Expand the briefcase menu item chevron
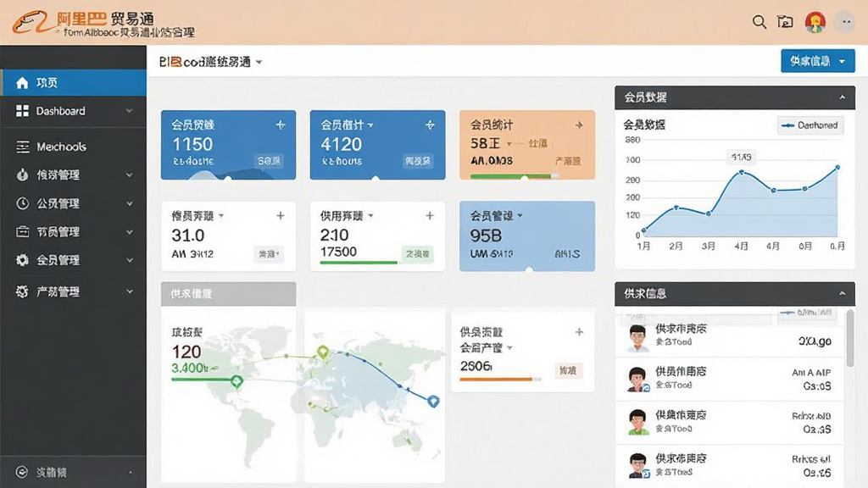This screenshot has width=868, height=488. coord(129,231)
